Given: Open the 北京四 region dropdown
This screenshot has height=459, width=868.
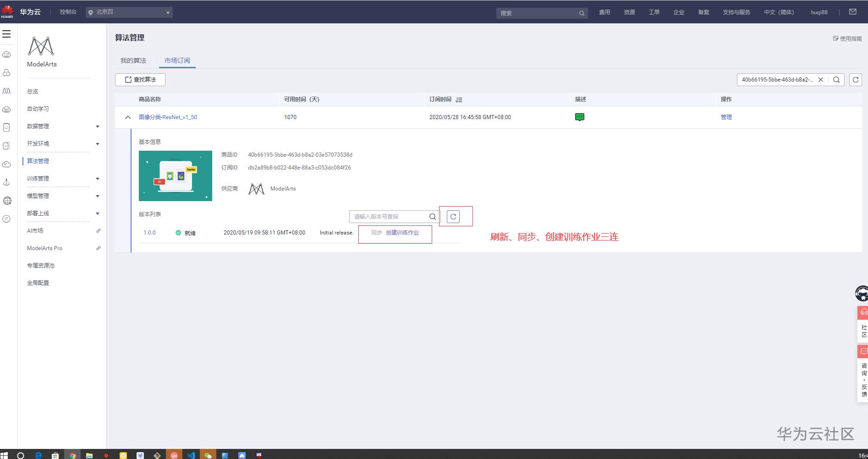Looking at the screenshot, I should tap(129, 12).
